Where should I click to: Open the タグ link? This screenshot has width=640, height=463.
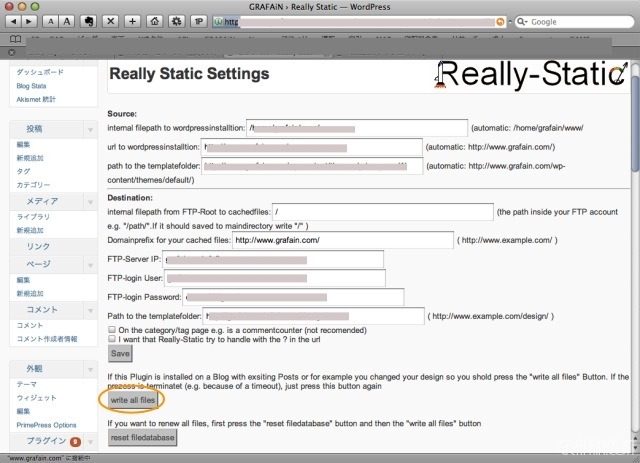click(x=23, y=171)
